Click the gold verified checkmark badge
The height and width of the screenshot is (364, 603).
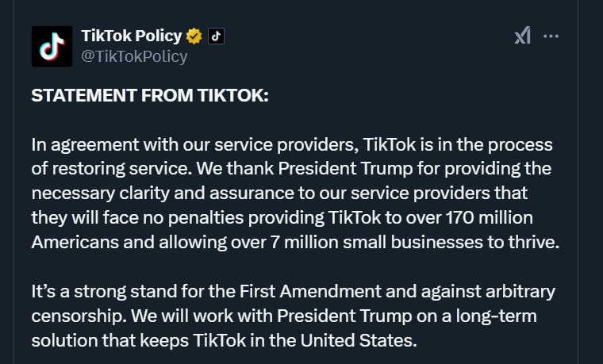coord(194,36)
